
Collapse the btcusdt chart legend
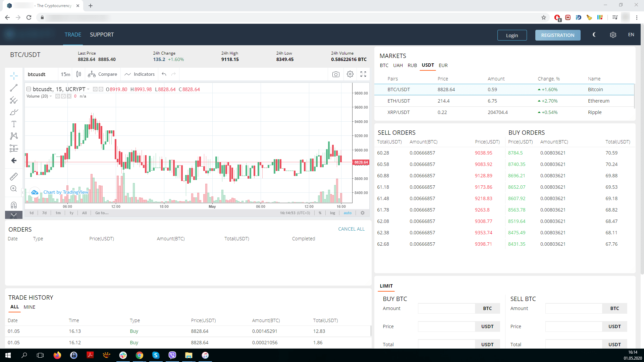pyautogui.click(x=29, y=89)
